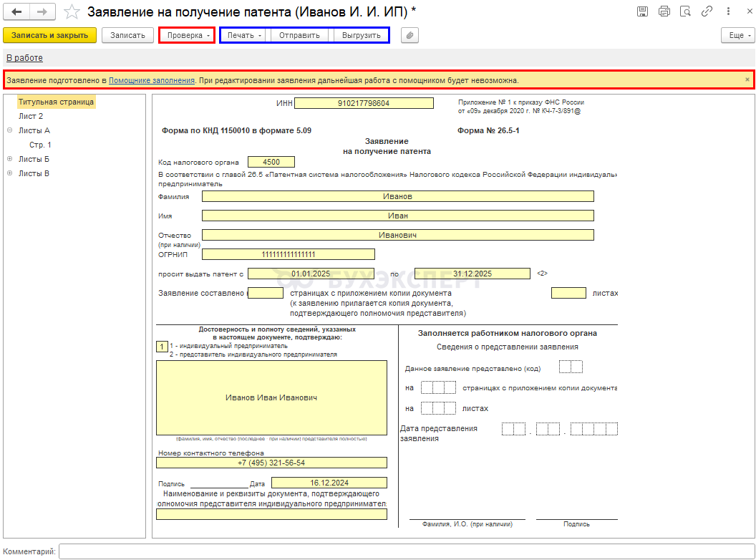Viewport: 756px width, 560px height.
Task: Click the ОГРНИП field
Action: pos(289,254)
